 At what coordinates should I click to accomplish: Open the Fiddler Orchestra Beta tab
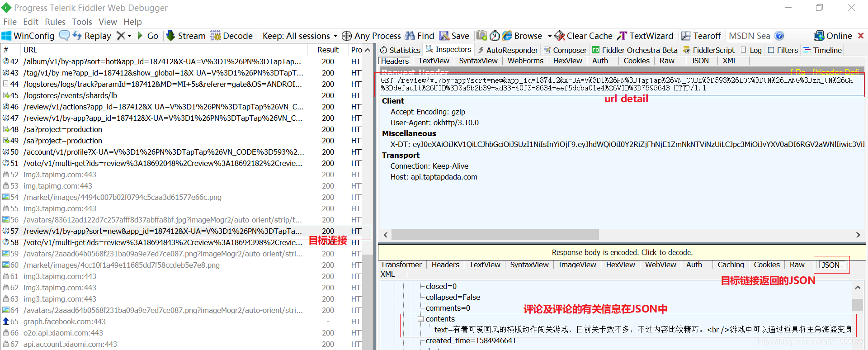635,50
